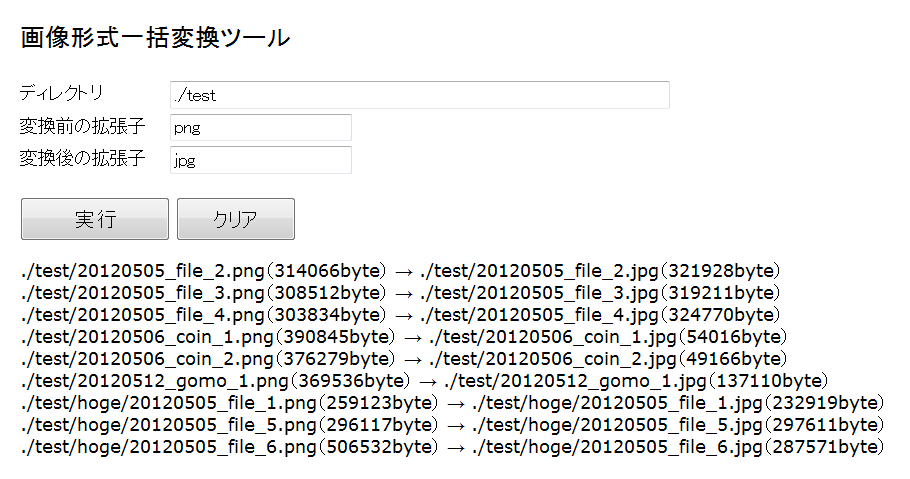Click the 20120505_file_3.png result line
The height and width of the screenshot is (479, 910).
400,293
